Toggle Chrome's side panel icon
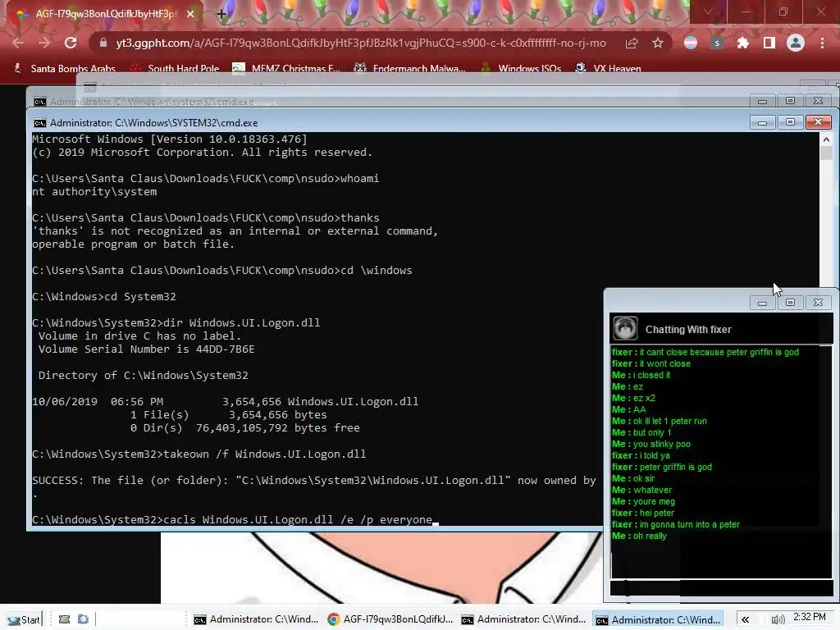840x630 pixels. [x=769, y=43]
